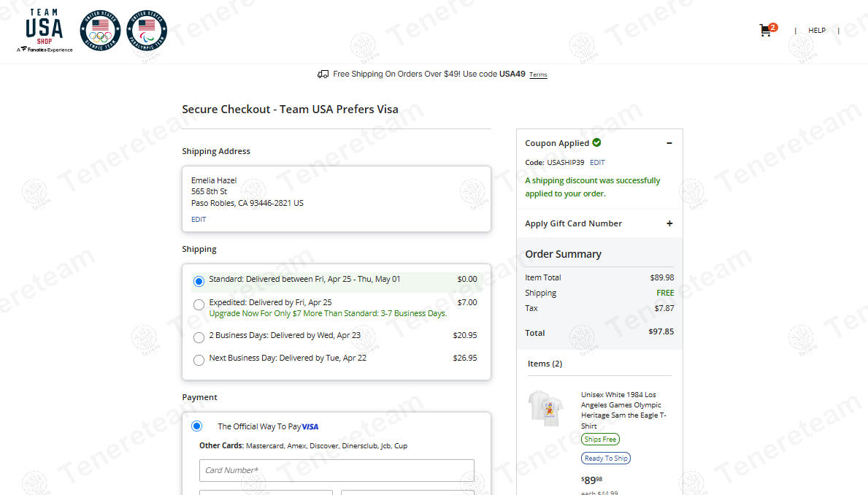
Task: Click the Team USA Shop logo
Action: [x=45, y=31]
